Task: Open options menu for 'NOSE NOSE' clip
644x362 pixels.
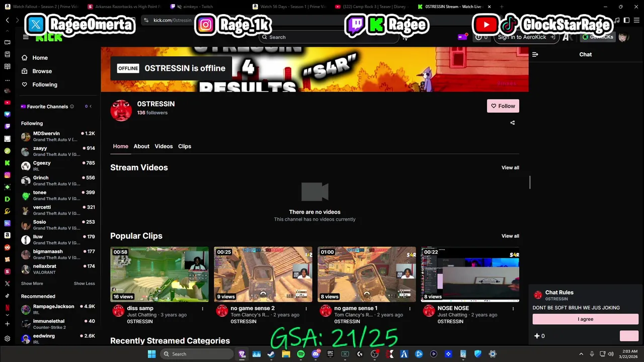Action: (x=513, y=309)
